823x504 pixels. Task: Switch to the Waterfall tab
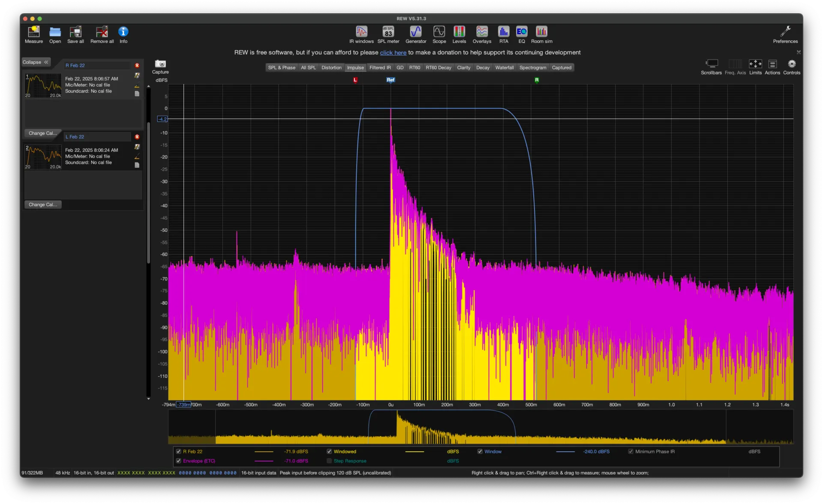coord(504,68)
